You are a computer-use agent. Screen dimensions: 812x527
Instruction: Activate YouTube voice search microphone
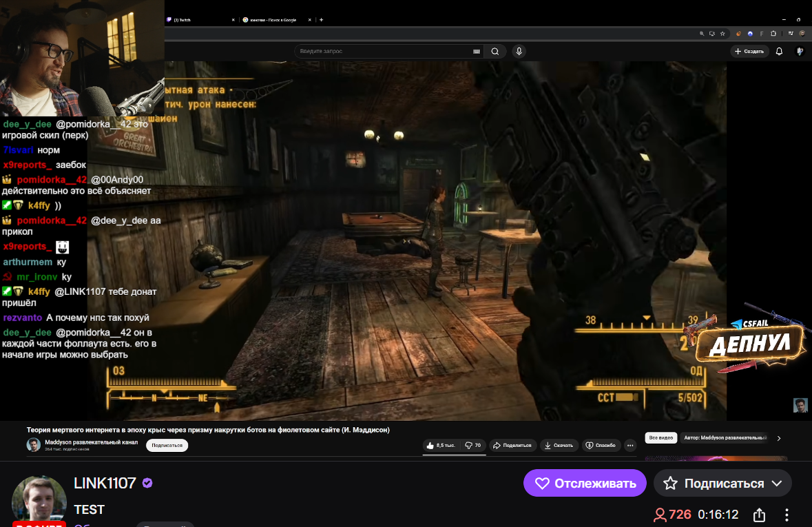click(x=519, y=51)
